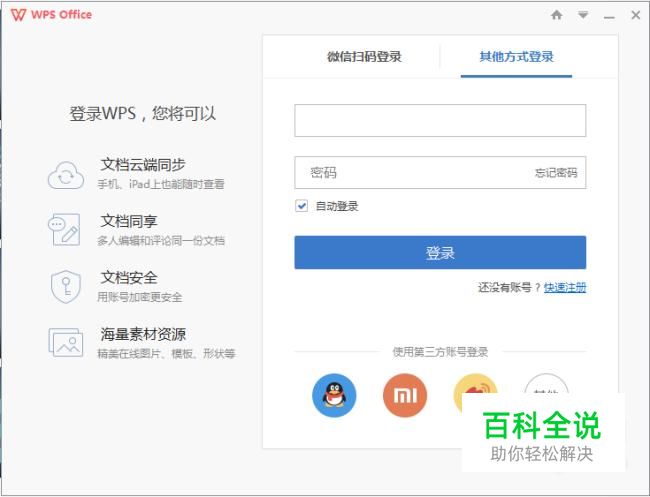Click the 用账号加密更安全 description
The height and width of the screenshot is (497, 650).
pos(140,297)
